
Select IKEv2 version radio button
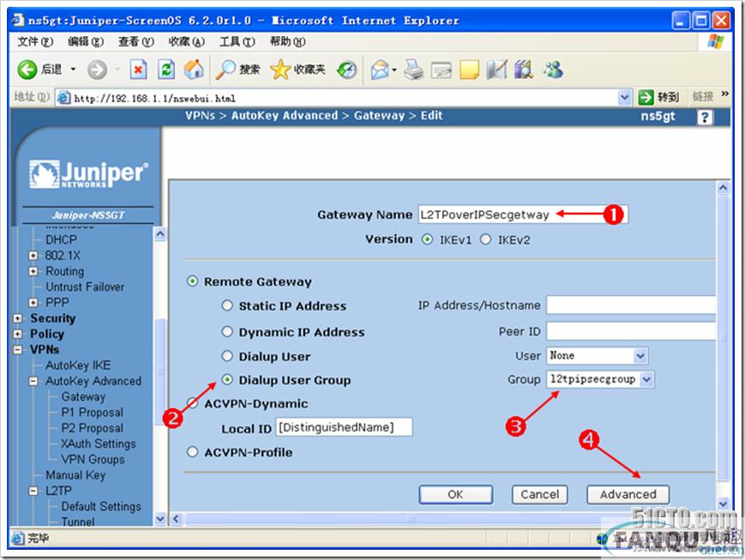485,239
